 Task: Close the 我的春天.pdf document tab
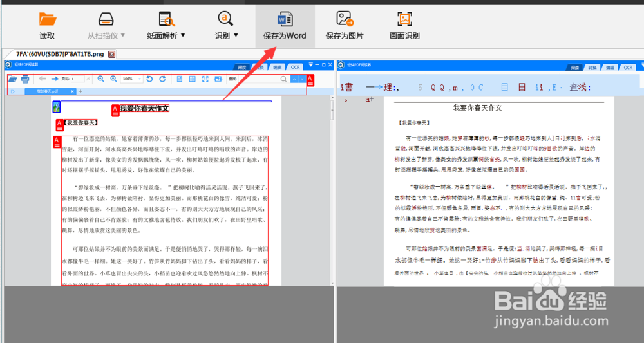click(x=72, y=91)
